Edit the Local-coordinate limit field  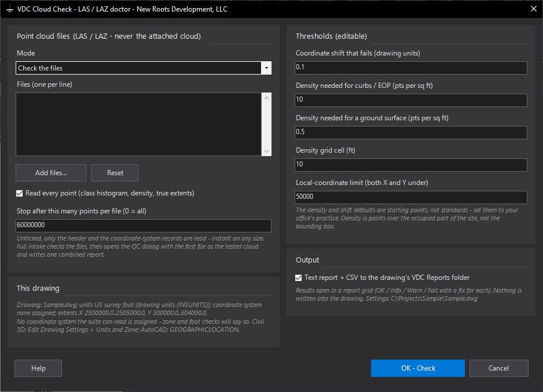click(410, 197)
